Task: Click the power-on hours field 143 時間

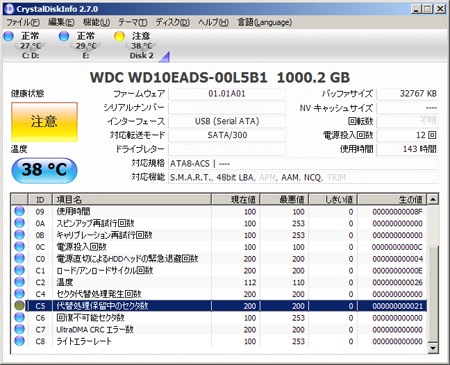Action: [407, 149]
